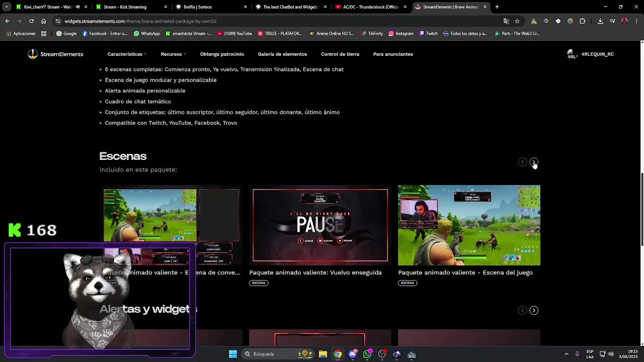Open the 4RLEQUIN_RC account avatar
This screenshot has height=362, width=644.
[x=572, y=54]
